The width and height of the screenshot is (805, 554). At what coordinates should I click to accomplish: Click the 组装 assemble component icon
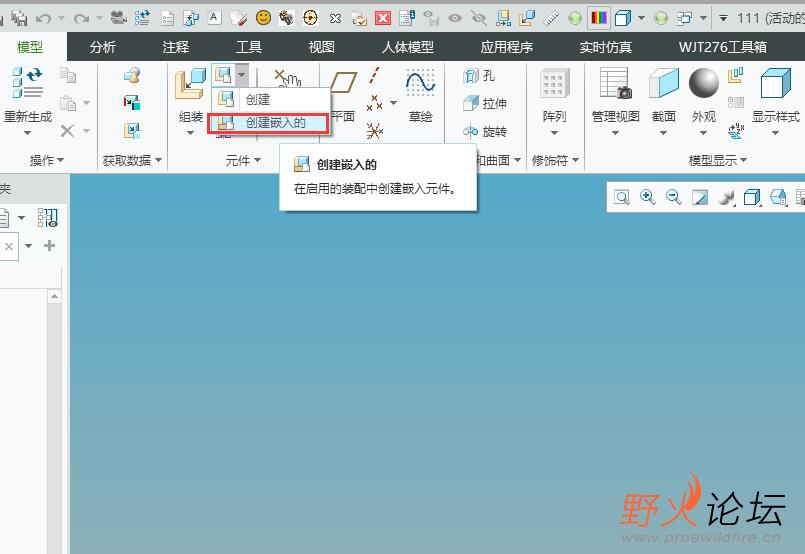(190, 84)
